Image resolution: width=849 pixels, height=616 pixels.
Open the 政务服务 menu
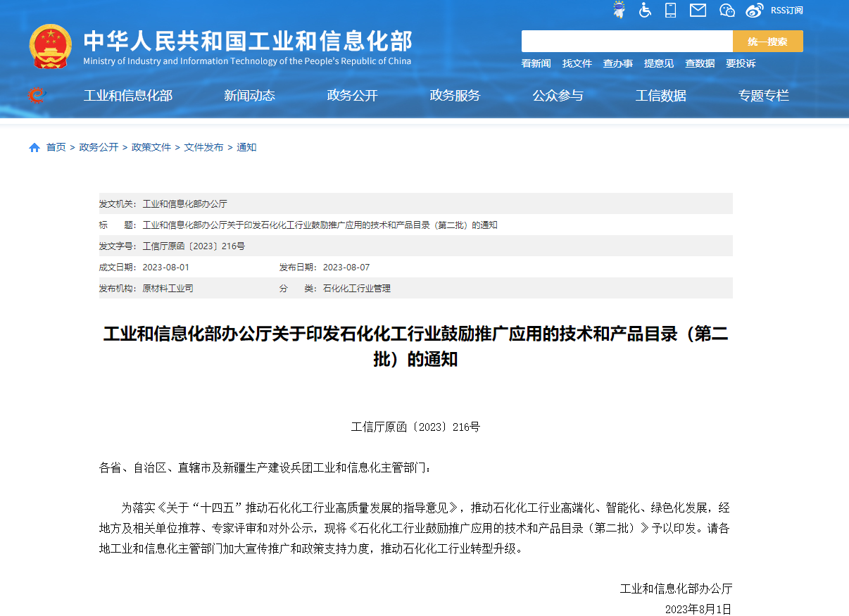[x=455, y=96]
